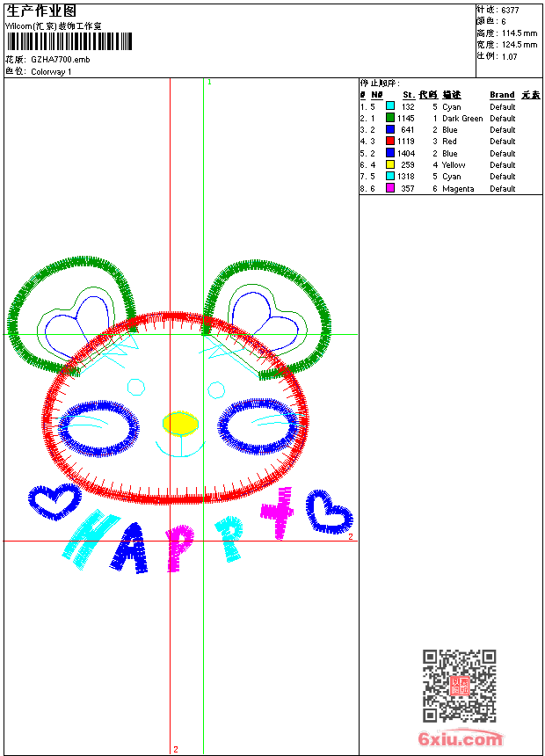Click the blue heart left of HAPPY
Viewport: 545px width, 756px height.
pos(54,502)
